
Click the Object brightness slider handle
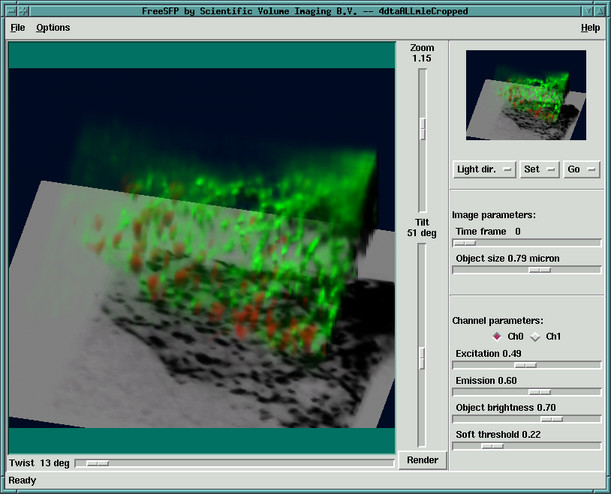pyautogui.click(x=552, y=419)
